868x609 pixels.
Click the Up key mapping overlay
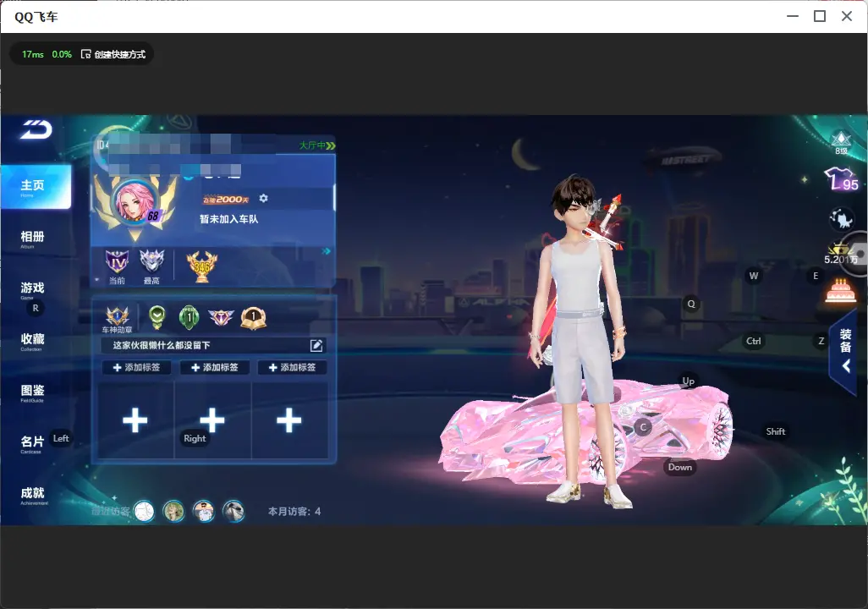[x=688, y=381]
